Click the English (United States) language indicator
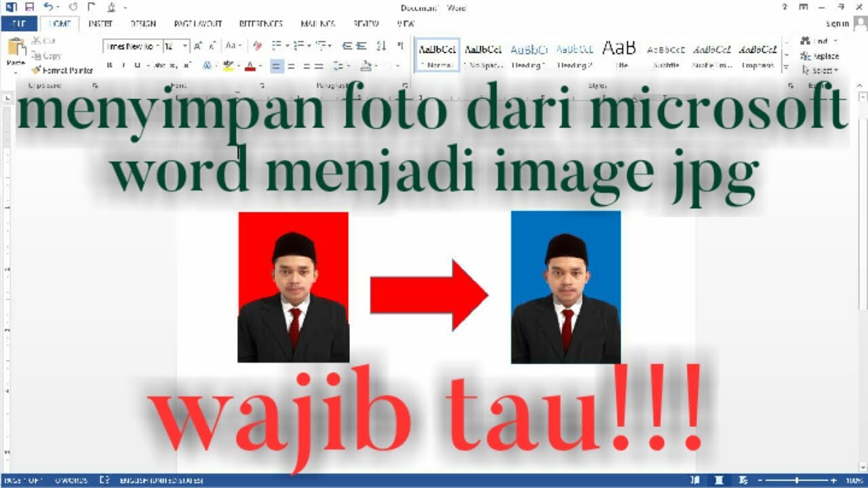Viewport: 868px width, 488px height. [160, 480]
